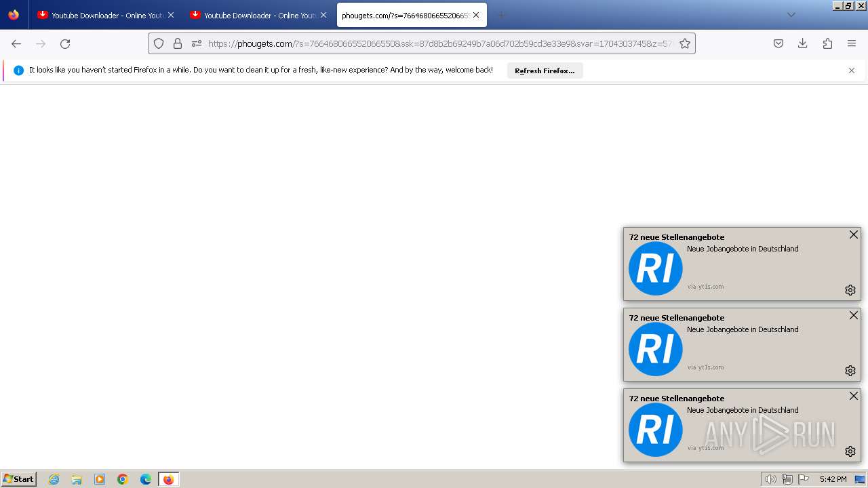Screen dimensions: 868x488
Task: Go back using the back arrow
Action: [x=16, y=43]
